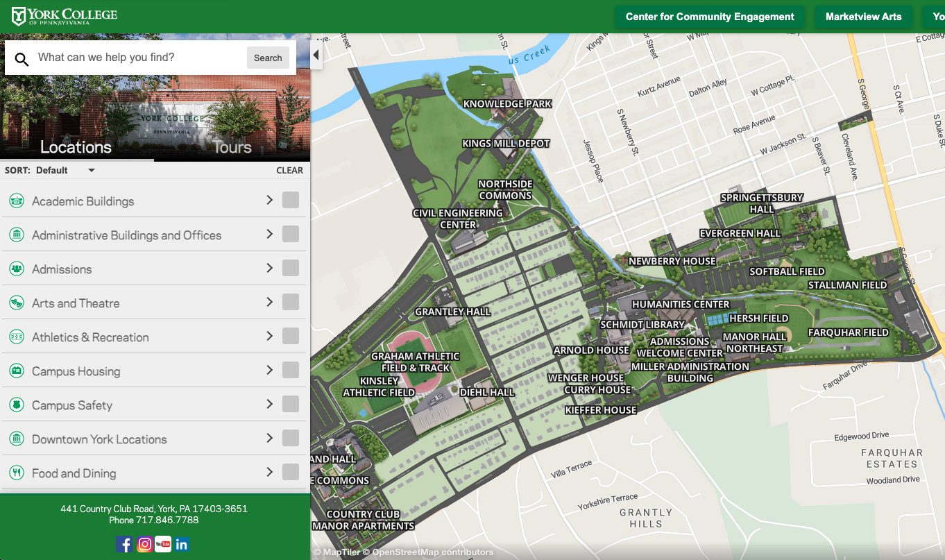Expand the Arts and Theatre chevron
Screen dimensions: 945x560
[269, 302]
